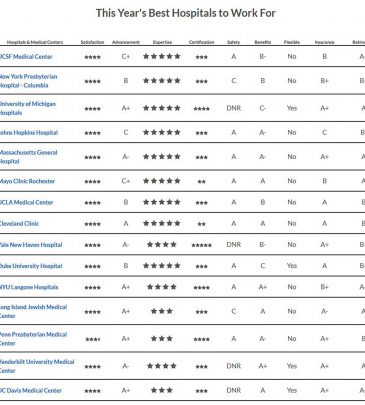Click Cleveland Clinic's Flexible value No
The height and width of the screenshot is (405, 365).
pyautogui.click(x=292, y=224)
